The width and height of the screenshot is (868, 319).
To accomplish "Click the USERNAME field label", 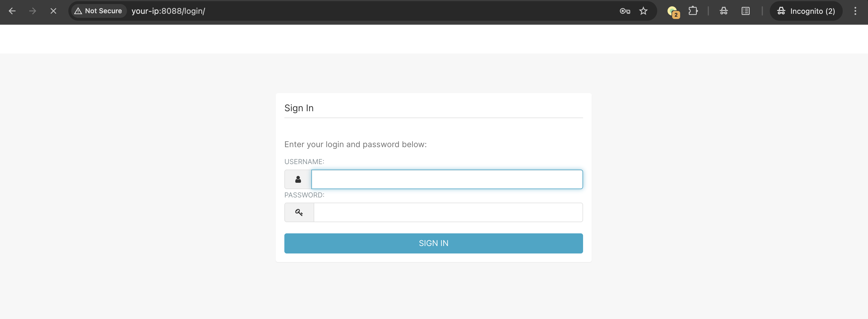I will tap(304, 162).
